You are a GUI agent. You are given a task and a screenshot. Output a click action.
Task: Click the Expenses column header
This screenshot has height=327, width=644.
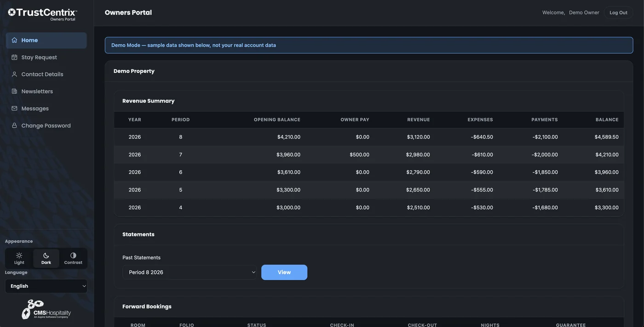480,120
